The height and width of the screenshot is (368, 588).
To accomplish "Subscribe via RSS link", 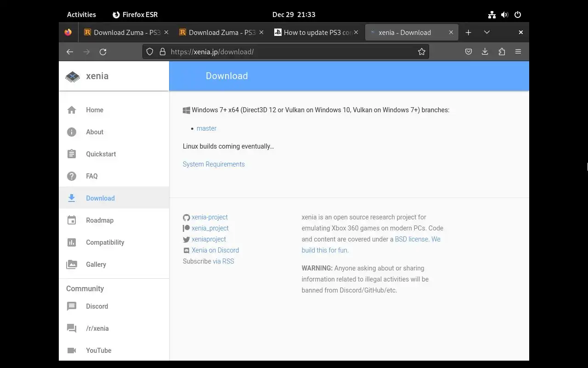I will pos(223,261).
